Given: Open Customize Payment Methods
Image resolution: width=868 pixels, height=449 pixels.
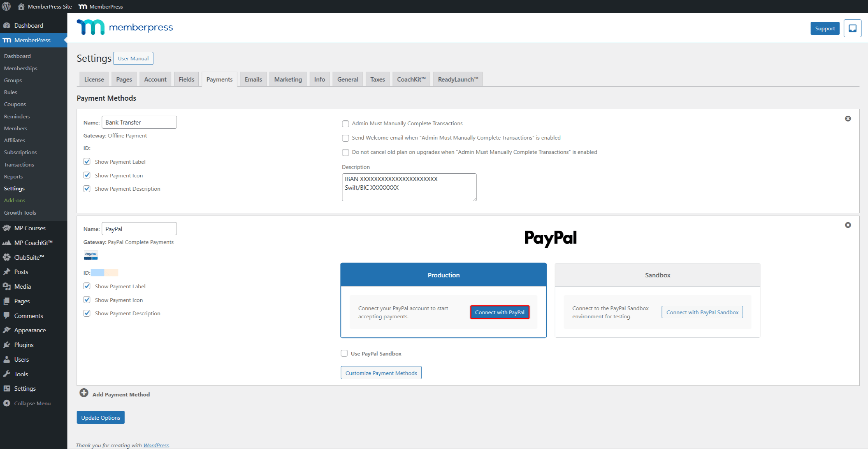Looking at the screenshot, I should click(x=381, y=373).
